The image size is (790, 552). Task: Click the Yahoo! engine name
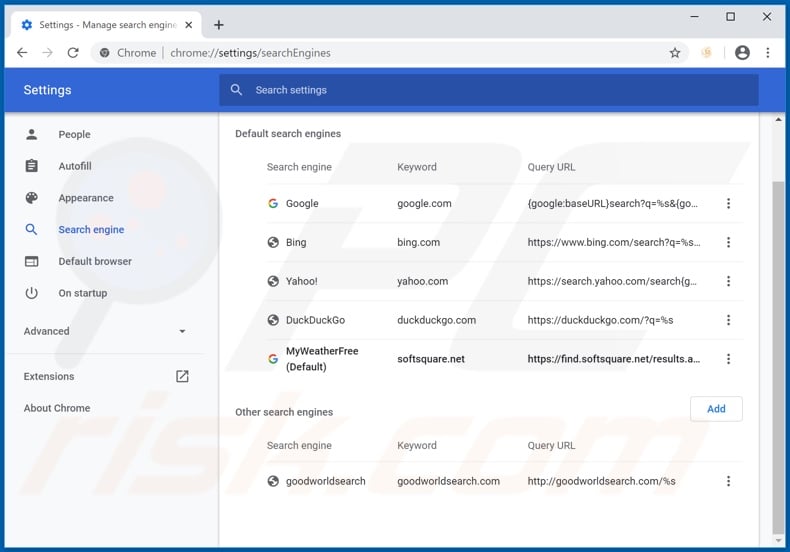point(301,281)
